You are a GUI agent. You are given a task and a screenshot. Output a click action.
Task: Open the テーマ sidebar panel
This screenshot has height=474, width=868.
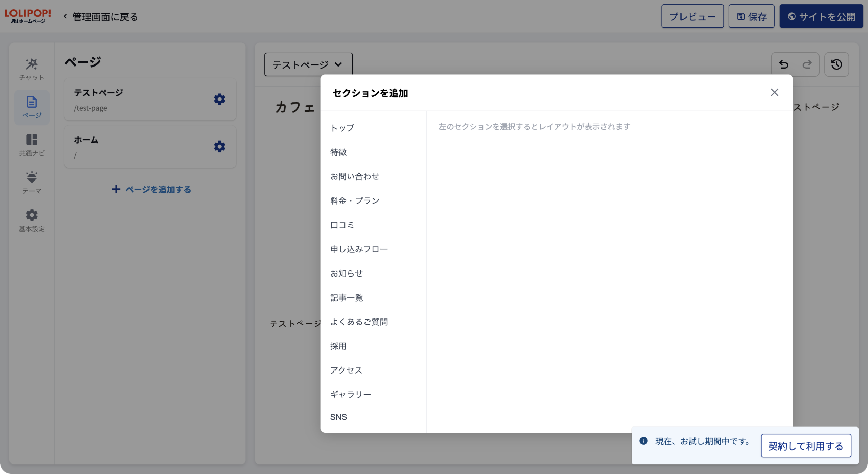coord(32,183)
